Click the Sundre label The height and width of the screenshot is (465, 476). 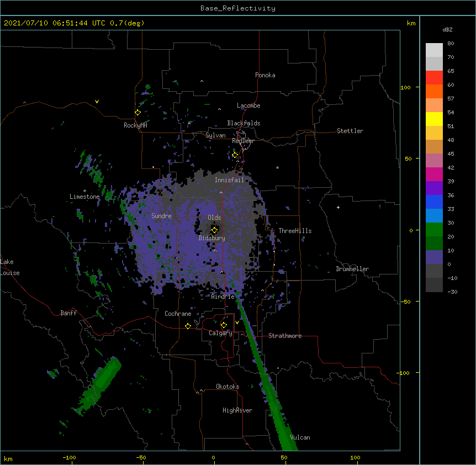point(161,216)
